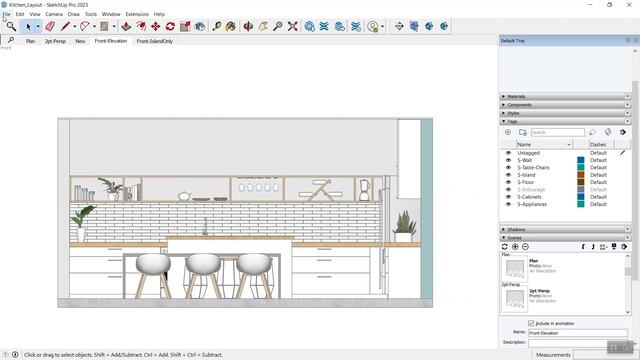Screen dimensions: 640x360
Task: Click the Dashes column header
Action: [x=602, y=144]
